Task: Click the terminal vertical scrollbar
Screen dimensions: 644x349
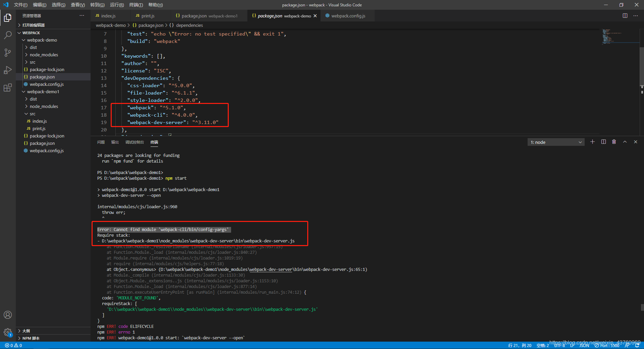Action: coord(642,307)
